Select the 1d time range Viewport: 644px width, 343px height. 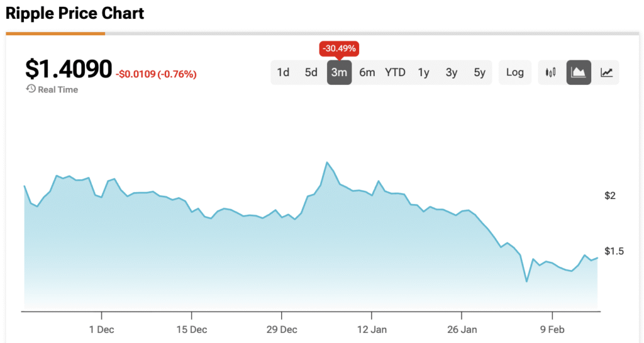pyautogui.click(x=283, y=72)
